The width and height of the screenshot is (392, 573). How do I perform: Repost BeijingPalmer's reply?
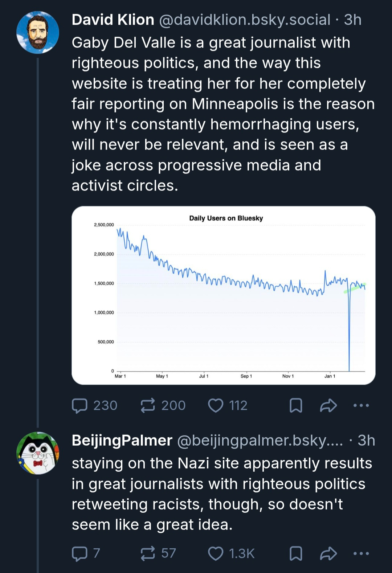(x=148, y=553)
